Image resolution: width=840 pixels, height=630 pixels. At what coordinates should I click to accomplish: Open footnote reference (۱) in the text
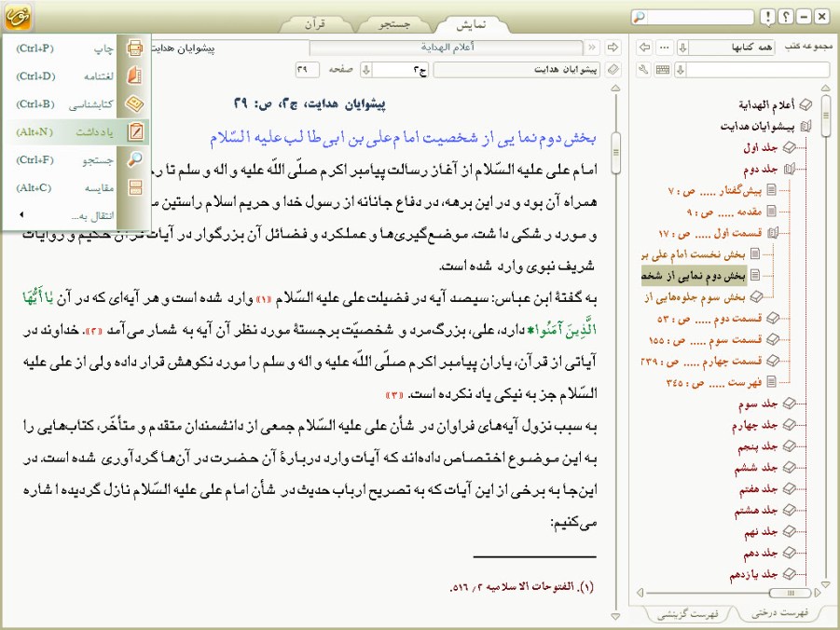[x=264, y=299]
